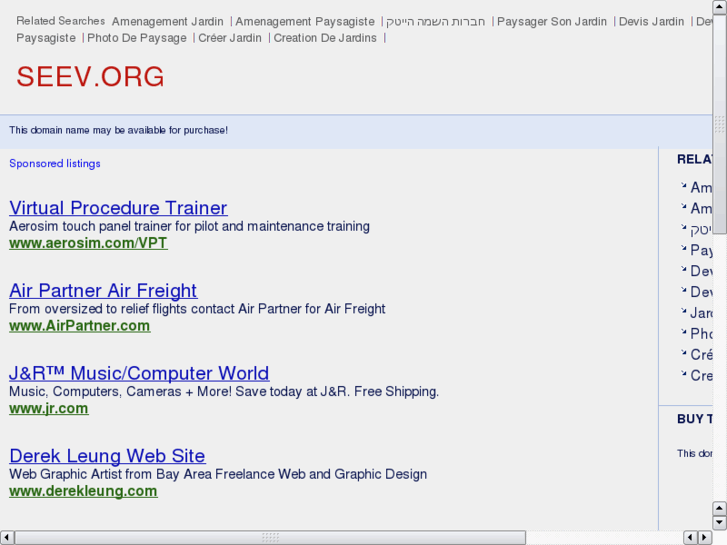Select Devis Jardin related search
The image size is (727, 545).
(x=651, y=22)
